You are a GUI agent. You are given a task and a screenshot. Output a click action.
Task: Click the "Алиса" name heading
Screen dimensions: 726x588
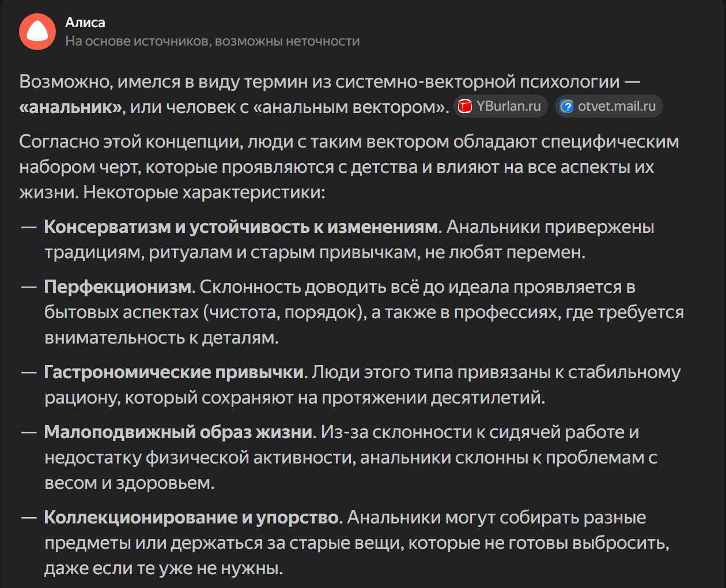[x=85, y=22]
